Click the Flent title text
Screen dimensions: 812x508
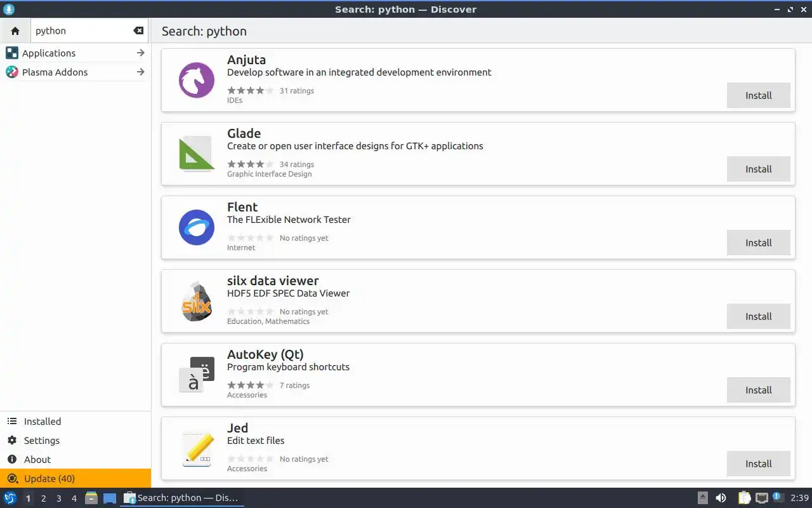click(242, 207)
